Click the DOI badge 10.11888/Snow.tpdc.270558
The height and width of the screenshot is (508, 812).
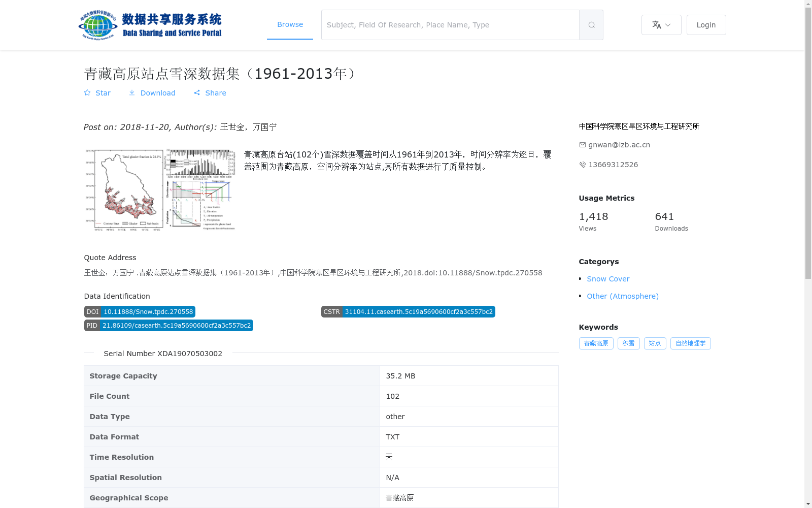140,312
